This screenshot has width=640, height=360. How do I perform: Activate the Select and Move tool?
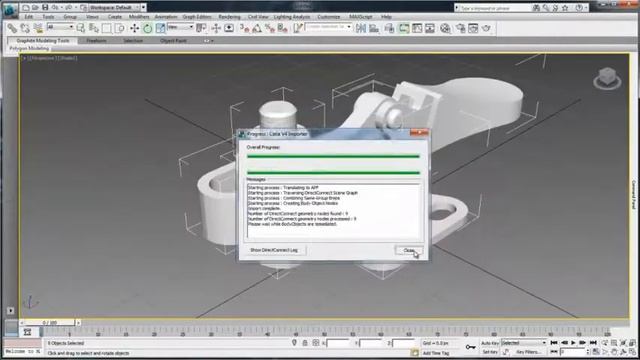tap(134, 28)
